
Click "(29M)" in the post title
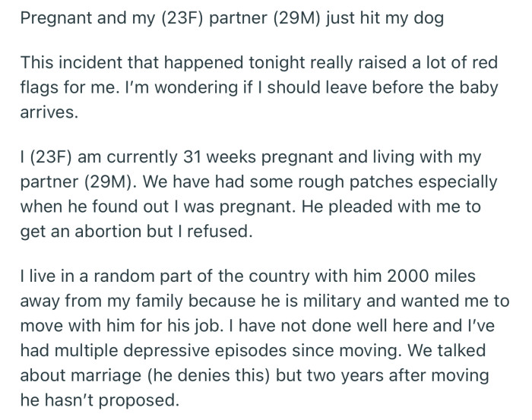coord(290,18)
